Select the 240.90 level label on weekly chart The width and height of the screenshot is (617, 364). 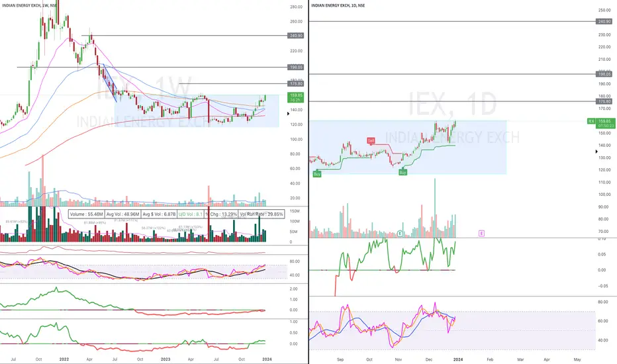click(x=296, y=36)
